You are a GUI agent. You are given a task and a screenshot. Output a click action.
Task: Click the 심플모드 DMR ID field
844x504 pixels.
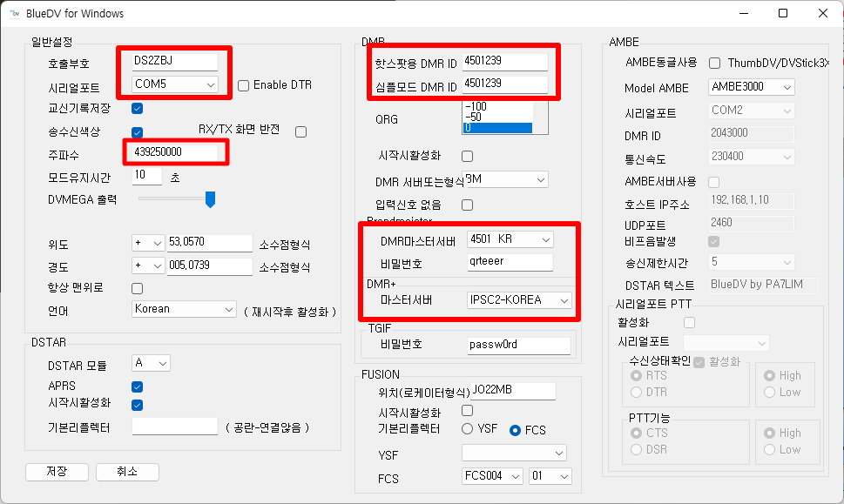point(505,84)
